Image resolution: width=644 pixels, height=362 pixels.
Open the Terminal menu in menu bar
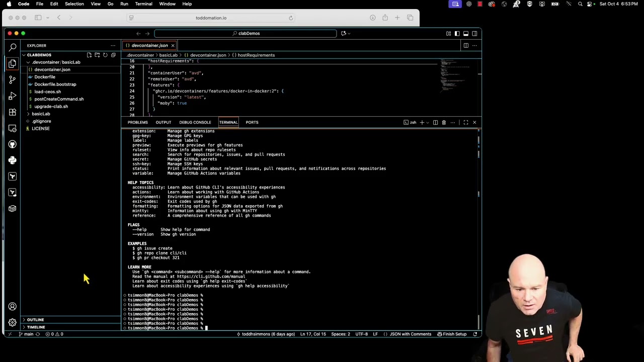143,4
